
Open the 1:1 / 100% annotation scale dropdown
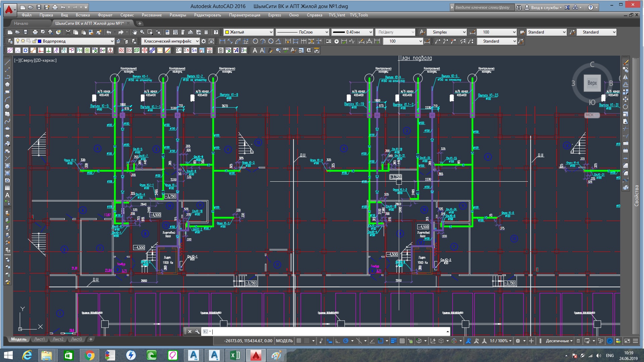(x=500, y=341)
